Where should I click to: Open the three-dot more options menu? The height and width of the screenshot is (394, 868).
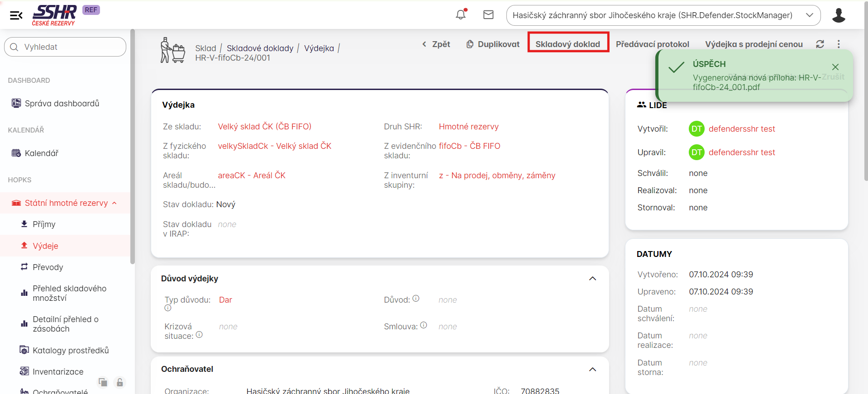coord(839,44)
